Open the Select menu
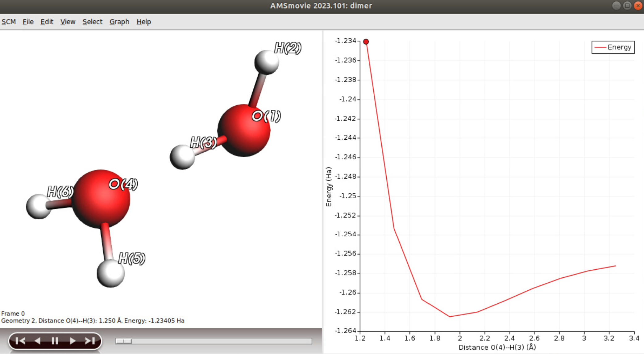This screenshot has height=354, width=644. coord(92,22)
